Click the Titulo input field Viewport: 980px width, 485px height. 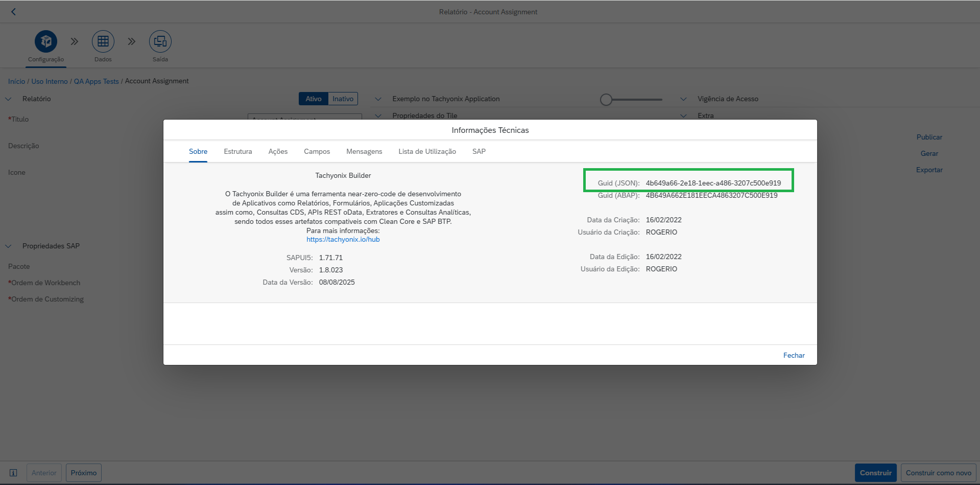click(x=305, y=117)
